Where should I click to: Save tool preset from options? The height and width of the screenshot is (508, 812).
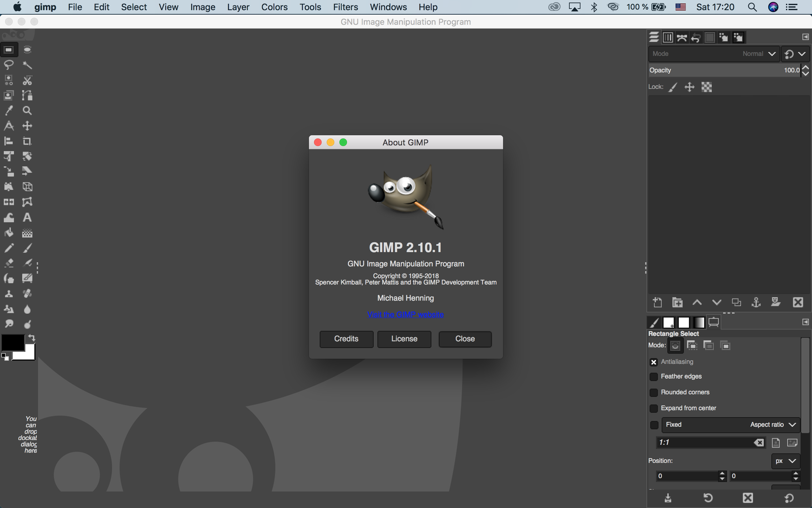click(668, 498)
